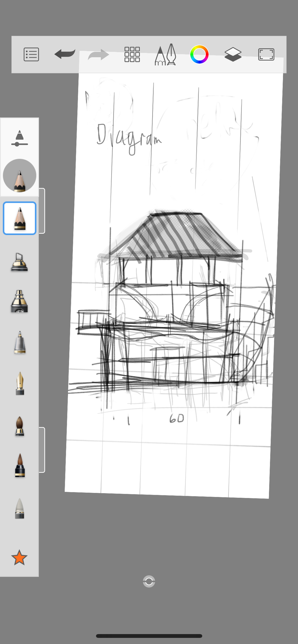Tap the upper side handle beside brush palette
The width and height of the screenshot is (298, 644).
(42, 211)
